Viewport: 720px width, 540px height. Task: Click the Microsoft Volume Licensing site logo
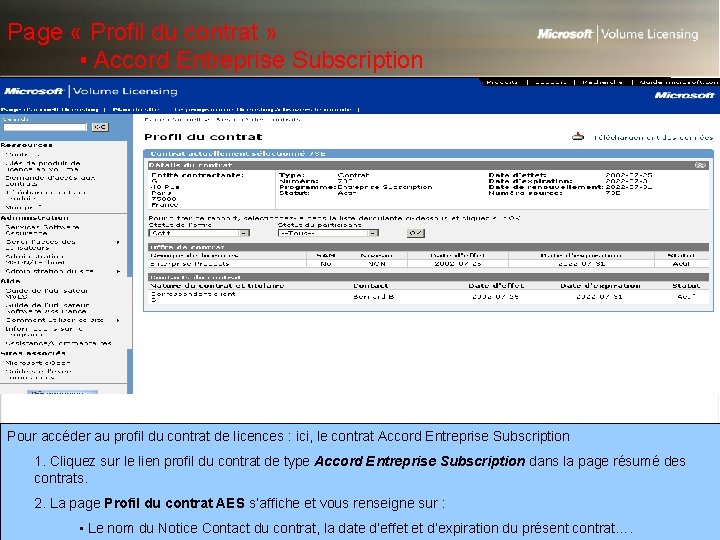point(91,91)
